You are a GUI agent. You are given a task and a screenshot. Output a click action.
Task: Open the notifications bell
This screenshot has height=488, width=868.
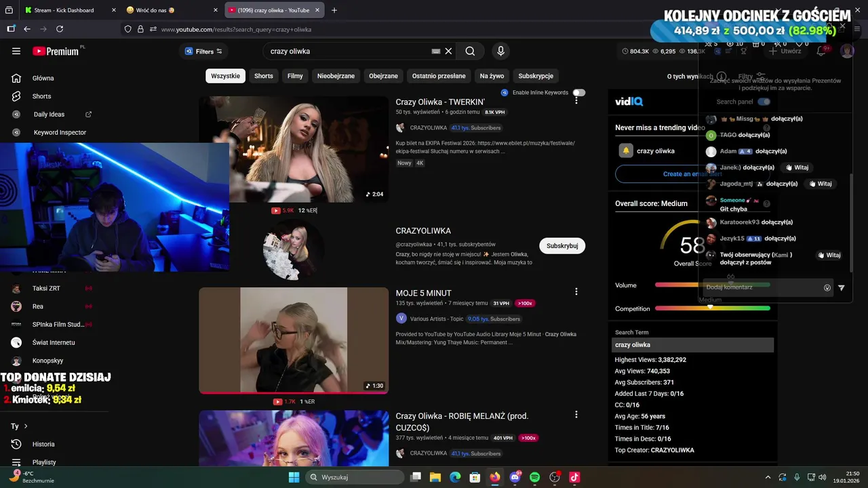click(x=821, y=51)
